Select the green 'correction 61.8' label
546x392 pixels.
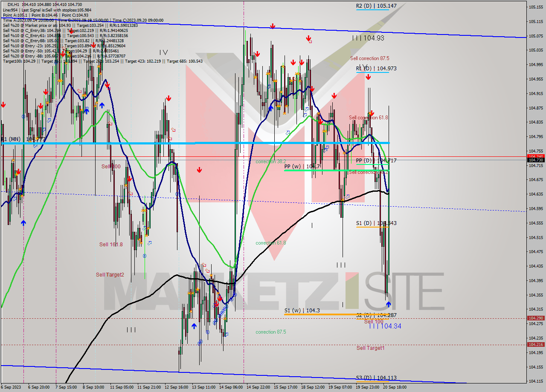tap(271, 243)
